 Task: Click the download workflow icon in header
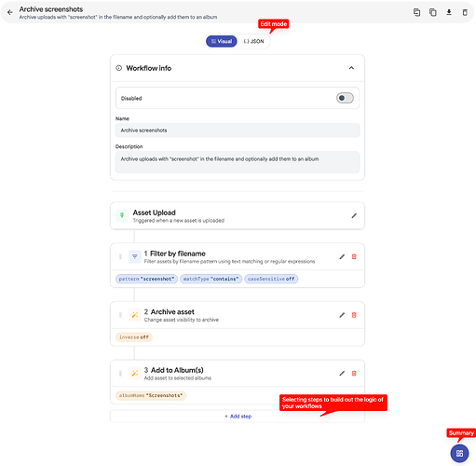pyautogui.click(x=449, y=12)
